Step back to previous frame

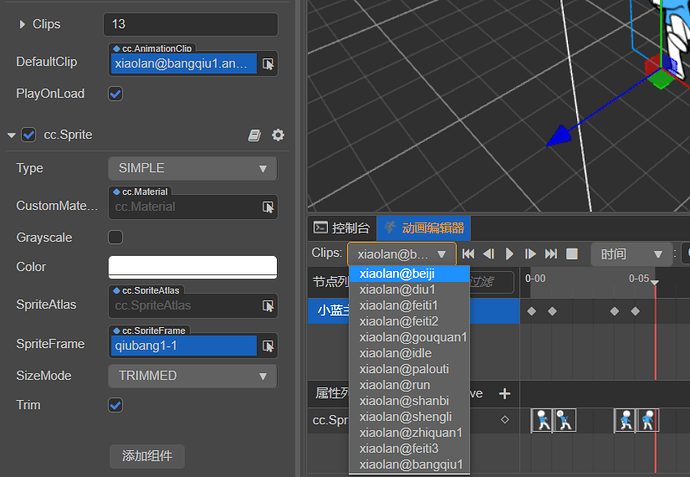(x=488, y=254)
